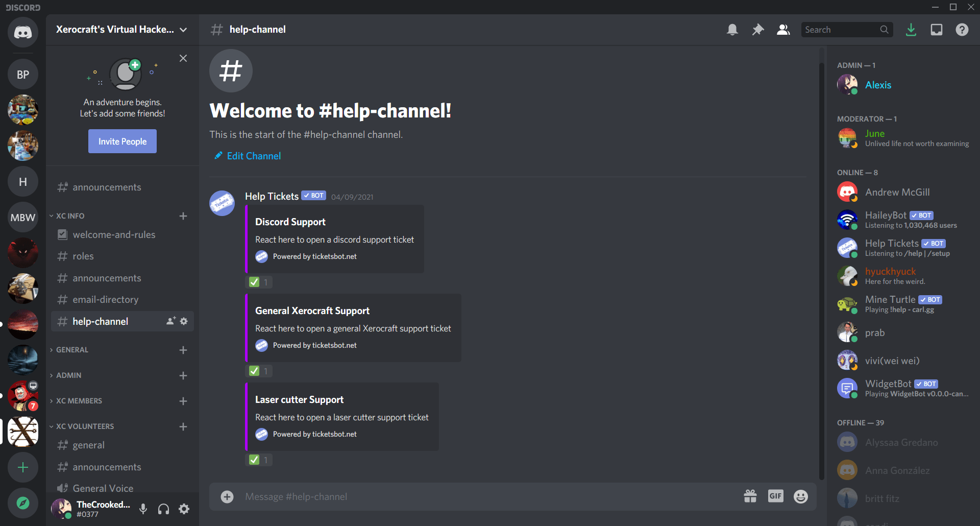Open hyuckhyuck member profile
The image size is (980, 526).
click(903, 276)
